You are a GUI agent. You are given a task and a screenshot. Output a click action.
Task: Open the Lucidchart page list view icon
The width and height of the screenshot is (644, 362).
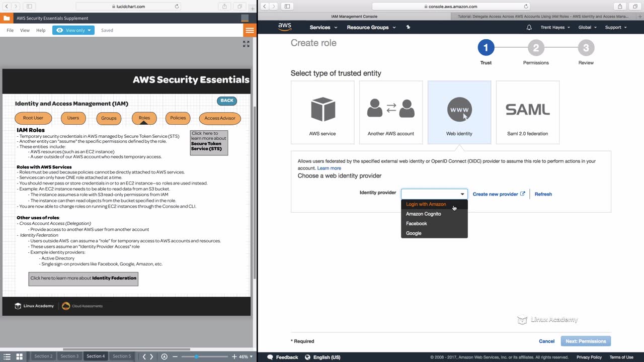pos(7,356)
